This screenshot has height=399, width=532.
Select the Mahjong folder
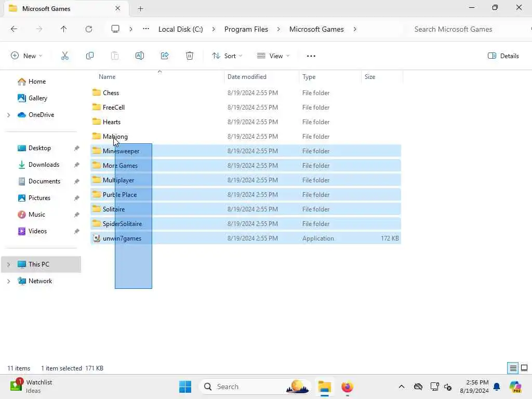tap(246, 137)
